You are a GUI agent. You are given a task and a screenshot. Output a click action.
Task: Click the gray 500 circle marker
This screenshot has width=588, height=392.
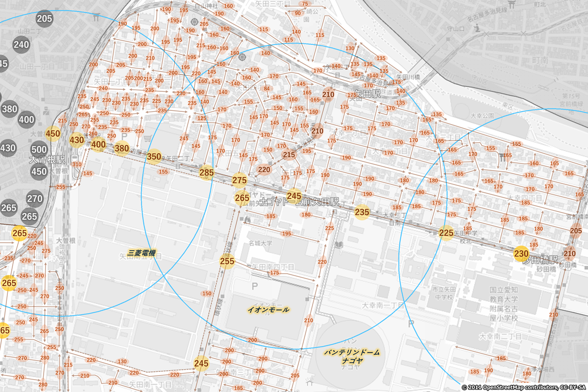coord(39,149)
